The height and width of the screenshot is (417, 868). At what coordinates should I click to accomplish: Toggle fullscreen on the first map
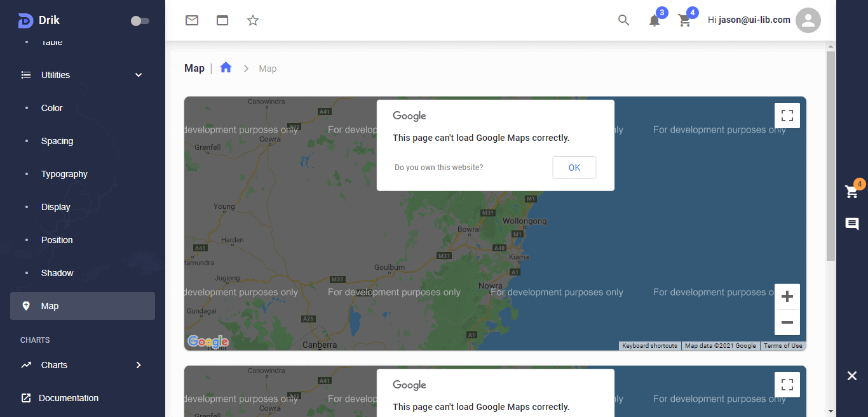[787, 116]
